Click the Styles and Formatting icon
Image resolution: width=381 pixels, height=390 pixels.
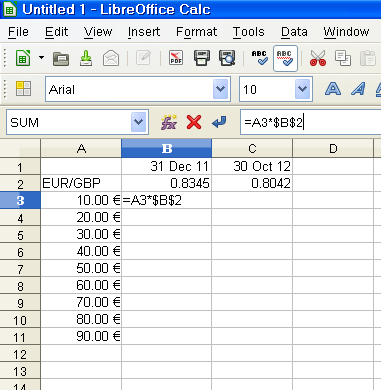[23, 89]
